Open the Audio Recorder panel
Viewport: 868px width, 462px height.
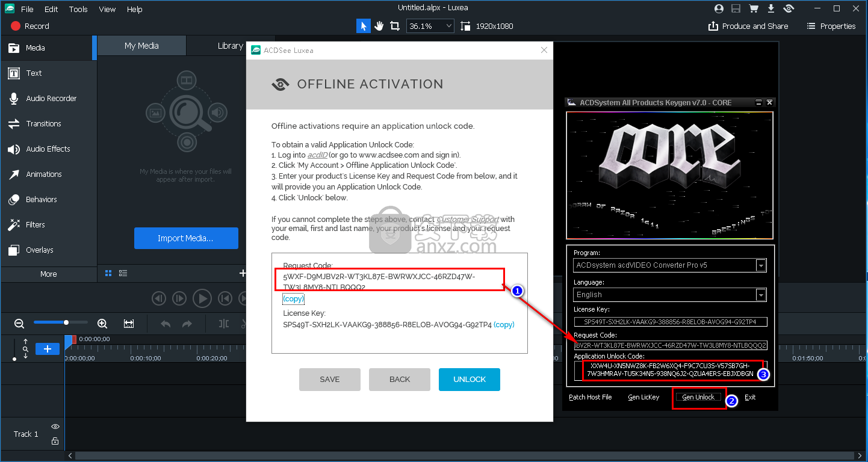pyautogui.click(x=48, y=98)
